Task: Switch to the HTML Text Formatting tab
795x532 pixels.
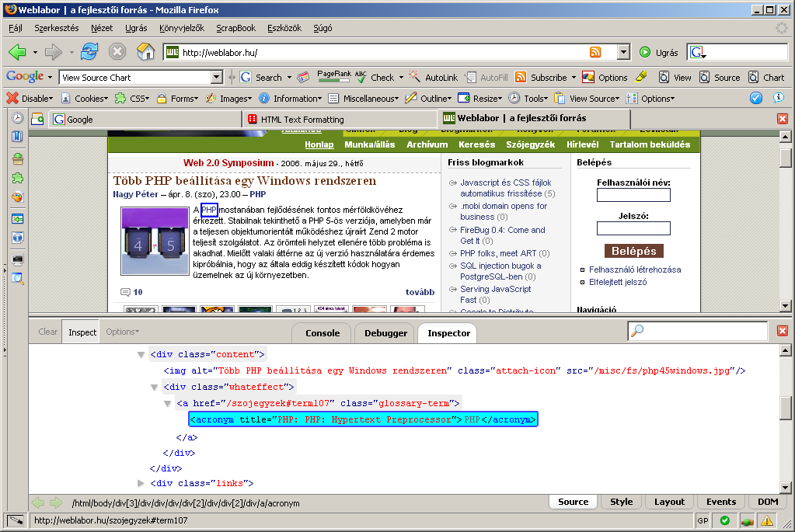Action: 340,119
